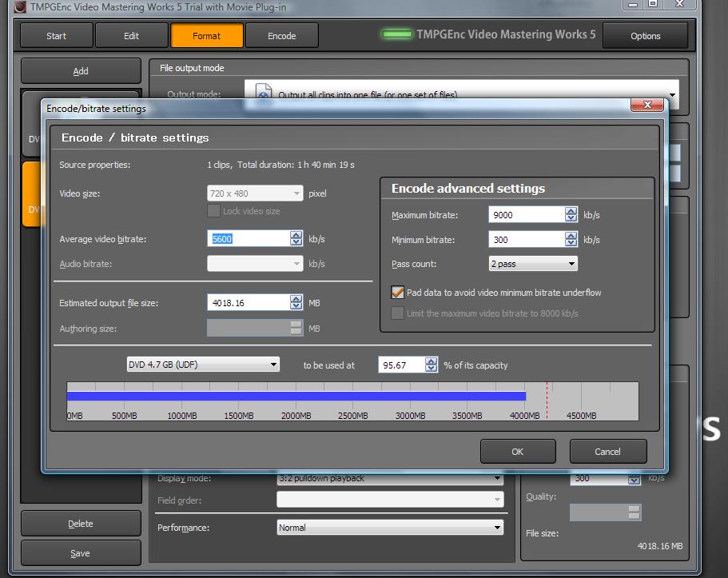Open the DVD 4.7 GB (UDF) dropdown
The image size is (728, 578).
[203, 365]
